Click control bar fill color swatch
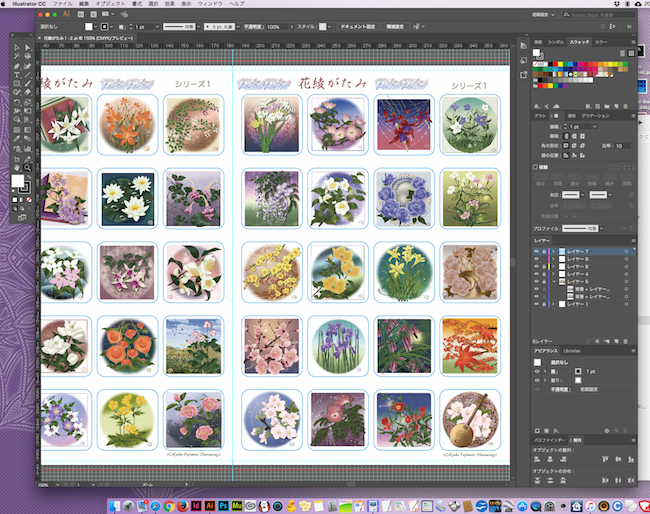The width and height of the screenshot is (650, 514). (x=89, y=27)
